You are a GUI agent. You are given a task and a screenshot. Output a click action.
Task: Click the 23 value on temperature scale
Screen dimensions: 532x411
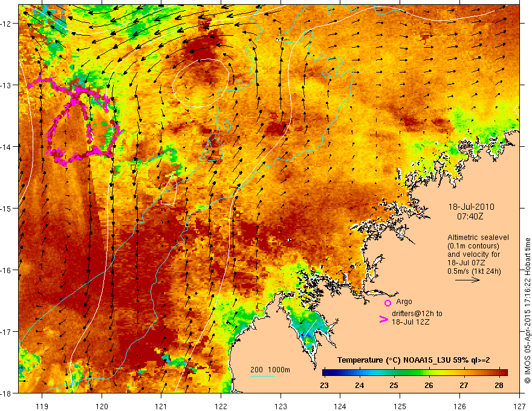[325, 385]
